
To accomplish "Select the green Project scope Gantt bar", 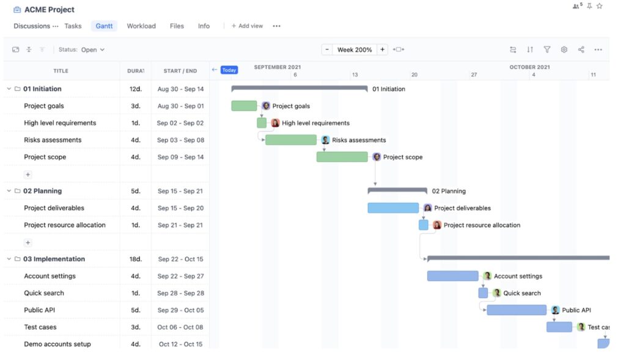I will click(x=342, y=157).
